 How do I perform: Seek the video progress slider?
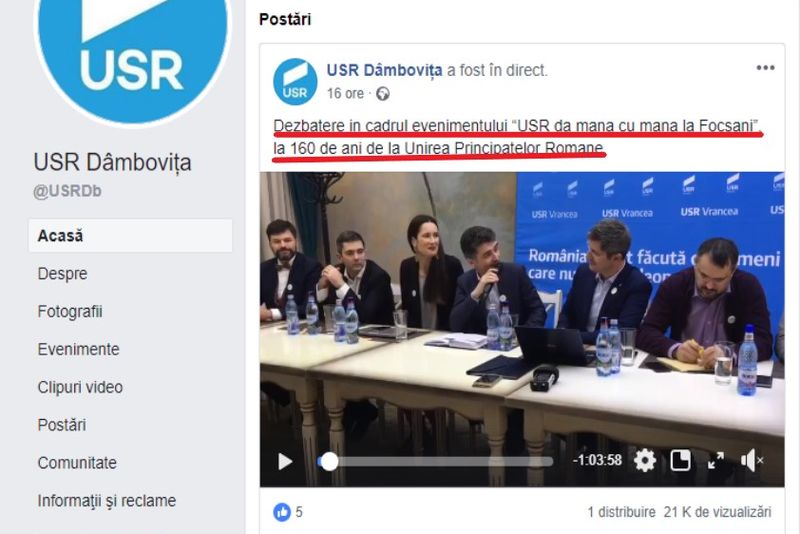click(435, 462)
